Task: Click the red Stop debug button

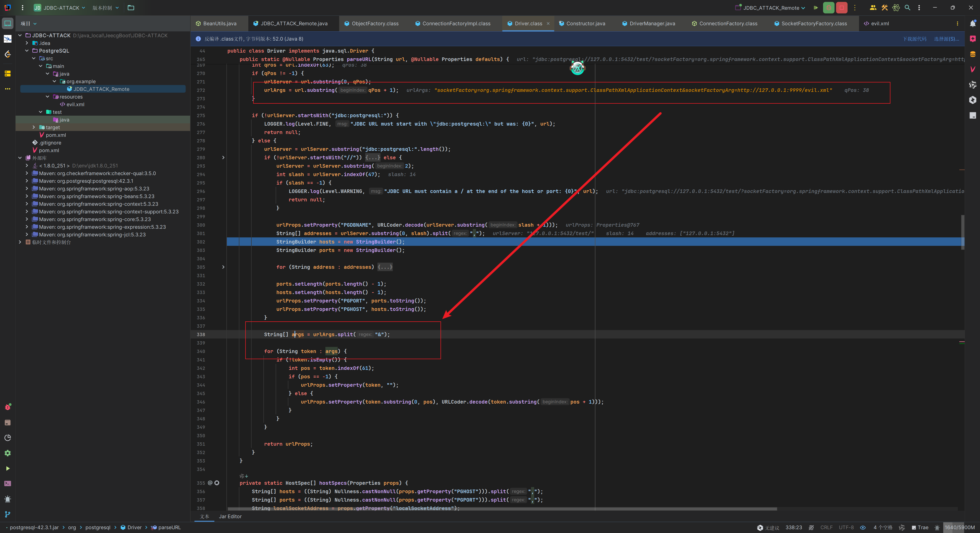Action: pyautogui.click(x=841, y=8)
